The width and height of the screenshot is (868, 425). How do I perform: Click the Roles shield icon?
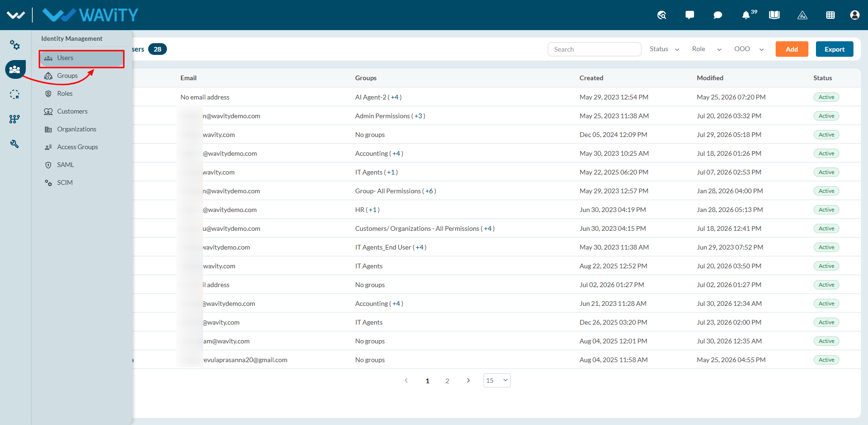pos(48,94)
